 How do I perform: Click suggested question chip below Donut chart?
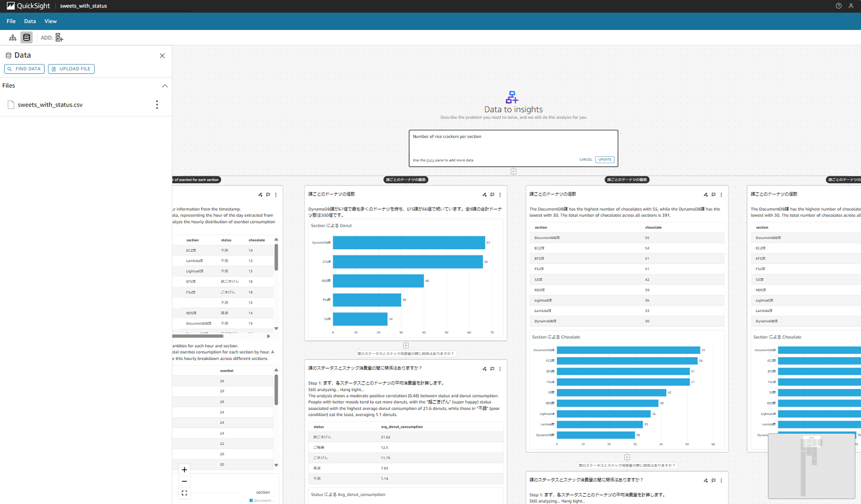406,353
